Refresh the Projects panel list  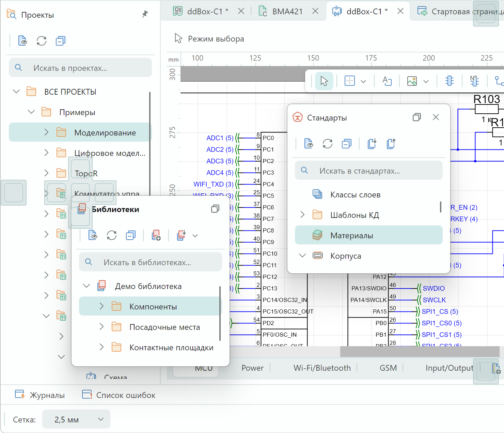(42, 41)
